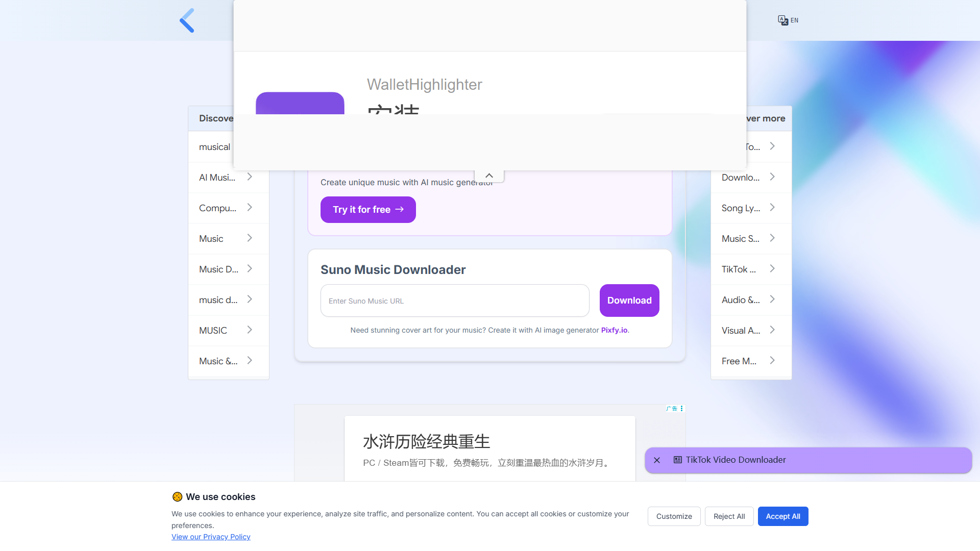Screen dimensions: 980x551
Task: Open the EN language switcher
Action: (788, 20)
